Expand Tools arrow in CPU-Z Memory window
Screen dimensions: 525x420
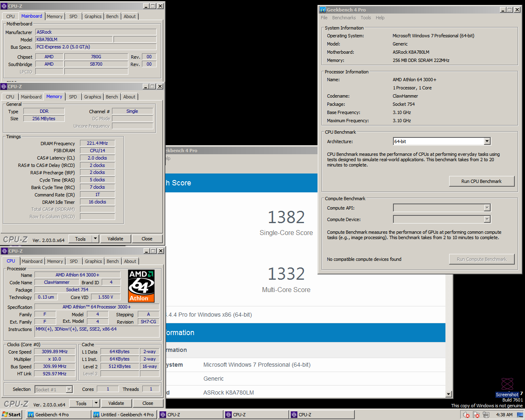[x=95, y=239]
